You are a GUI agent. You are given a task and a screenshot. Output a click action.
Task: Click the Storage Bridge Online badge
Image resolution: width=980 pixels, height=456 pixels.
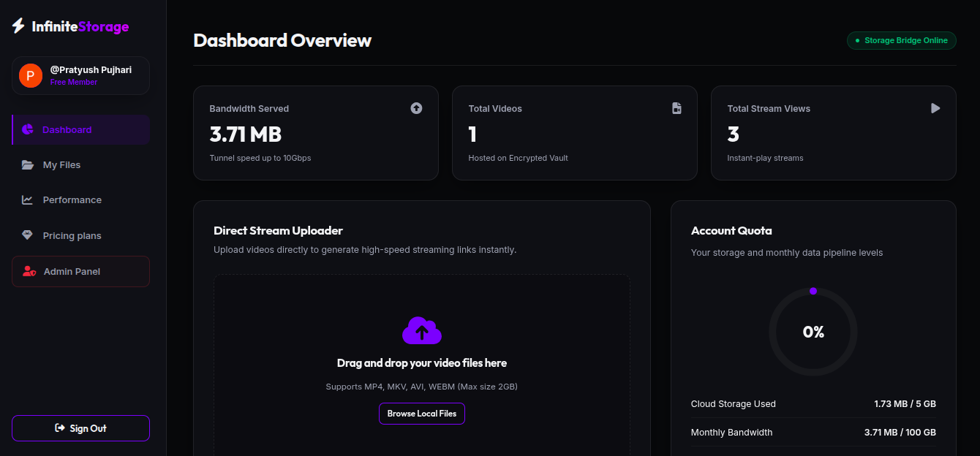902,41
